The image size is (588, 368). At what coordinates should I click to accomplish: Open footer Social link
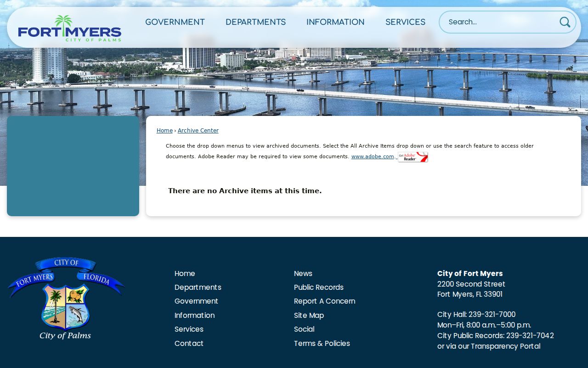click(304, 329)
